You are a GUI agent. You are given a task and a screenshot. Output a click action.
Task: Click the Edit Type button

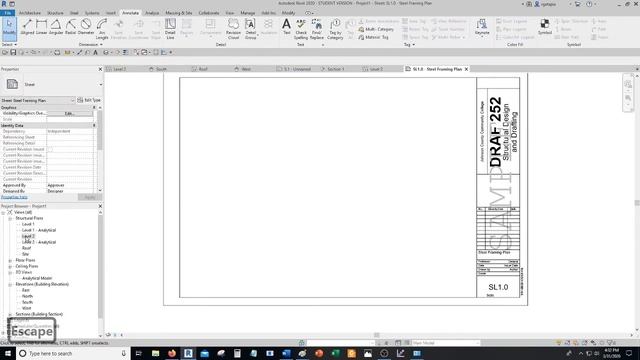89,100
